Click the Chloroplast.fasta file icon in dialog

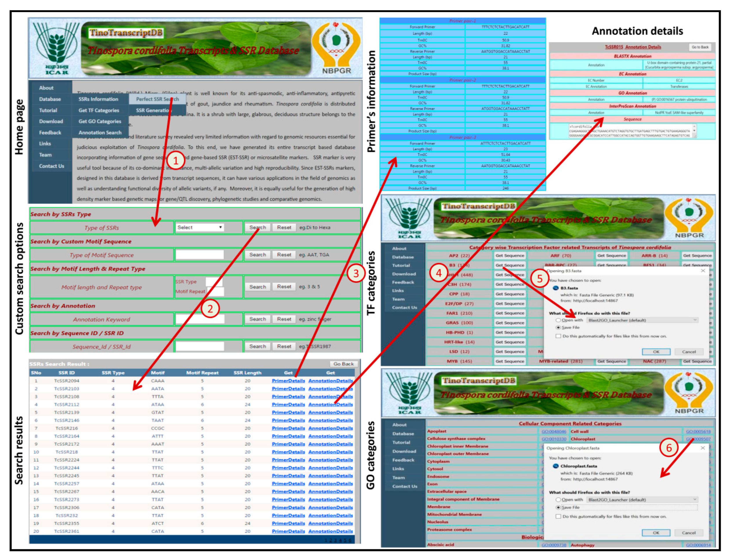click(555, 466)
